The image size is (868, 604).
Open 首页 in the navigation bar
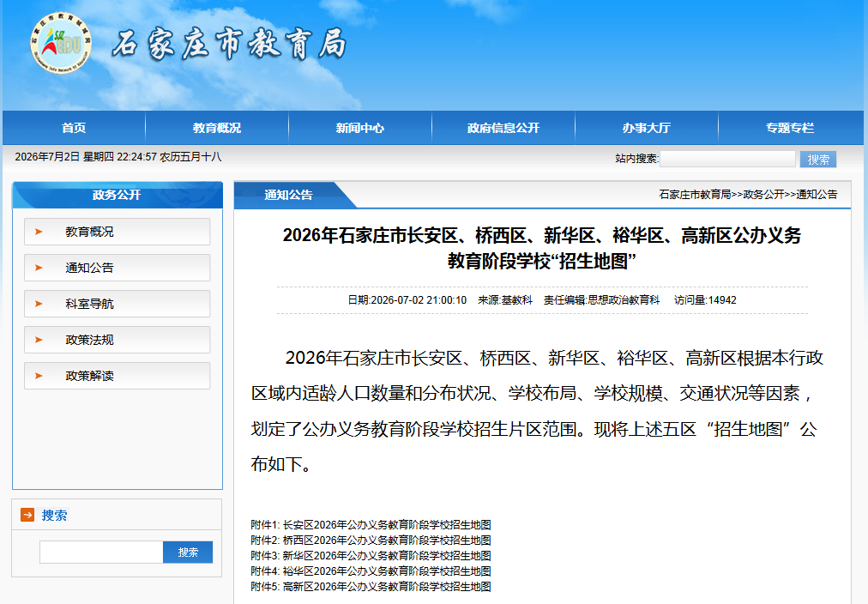click(74, 128)
